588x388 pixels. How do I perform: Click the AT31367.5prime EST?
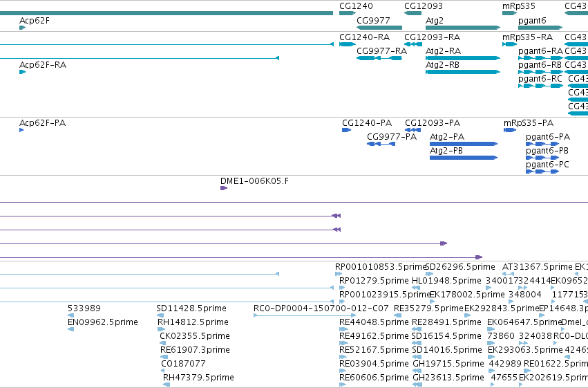[x=508, y=275]
